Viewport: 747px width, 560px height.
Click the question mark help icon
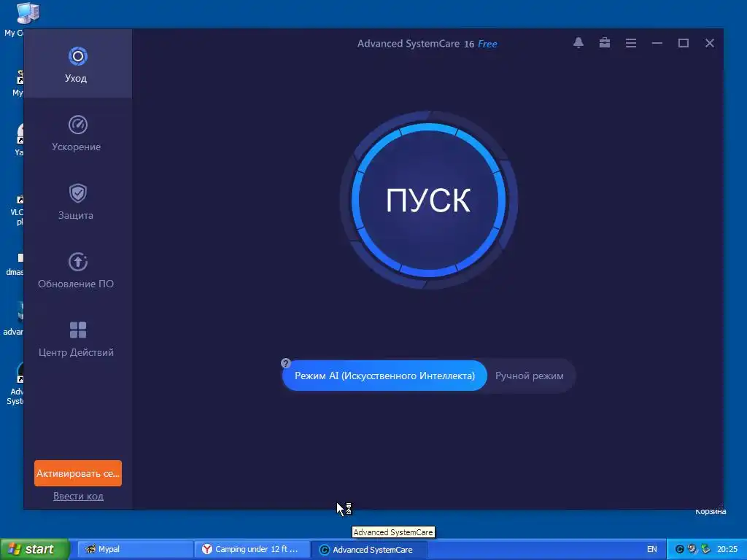pos(286,363)
